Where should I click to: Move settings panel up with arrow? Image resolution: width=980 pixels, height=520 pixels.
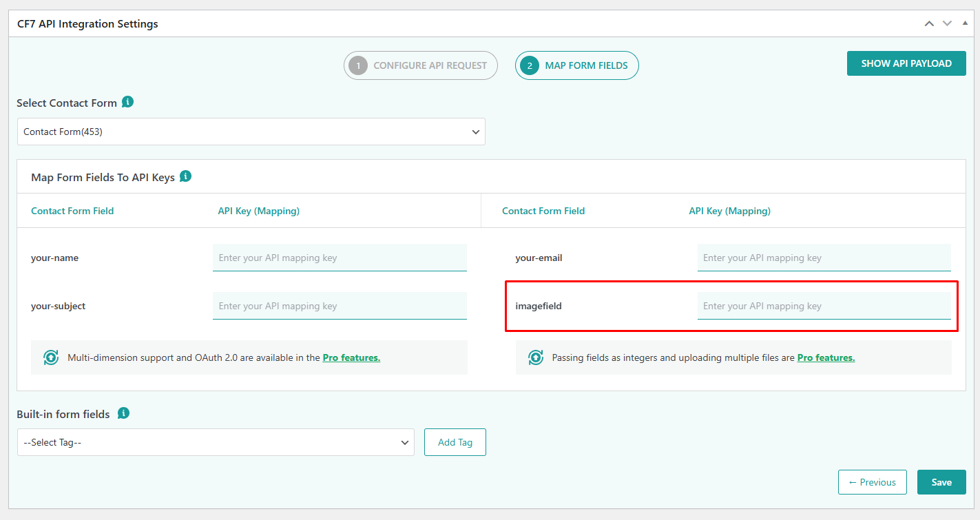click(929, 23)
